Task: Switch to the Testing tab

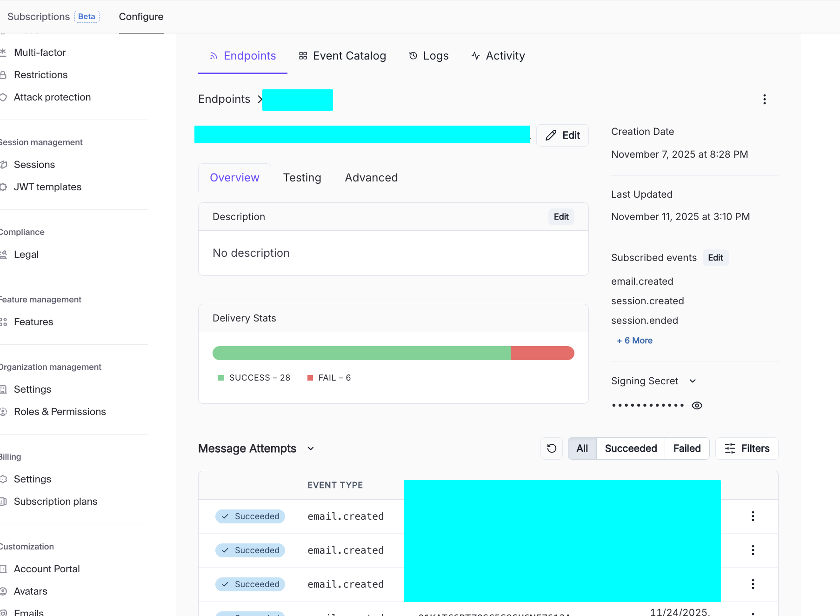Action: click(x=302, y=178)
